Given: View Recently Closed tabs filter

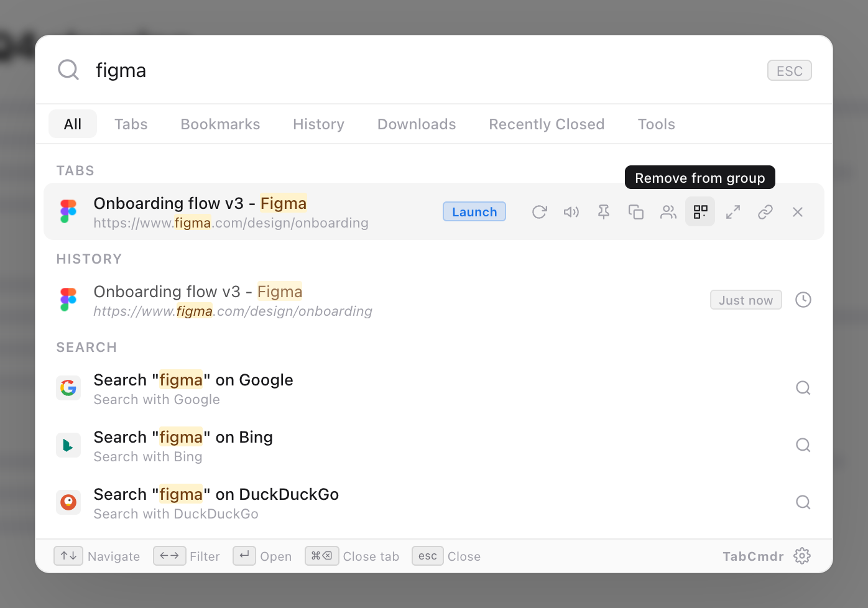Looking at the screenshot, I should tap(547, 124).
